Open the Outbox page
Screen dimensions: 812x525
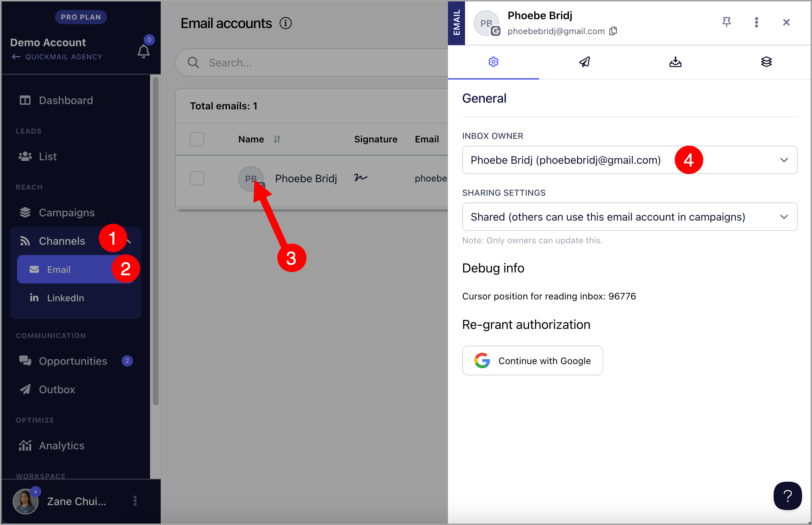[57, 389]
